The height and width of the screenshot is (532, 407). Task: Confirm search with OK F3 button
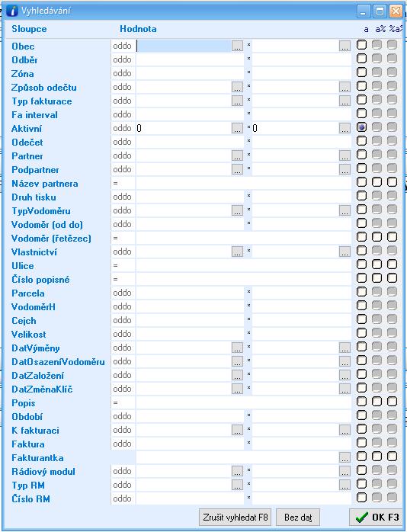click(x=376, y=518)
